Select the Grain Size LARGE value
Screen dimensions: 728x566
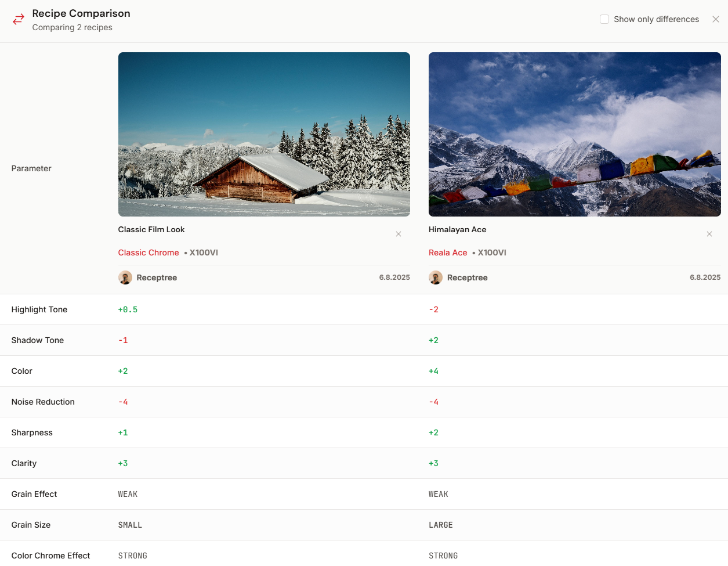(x=440, y=525)
